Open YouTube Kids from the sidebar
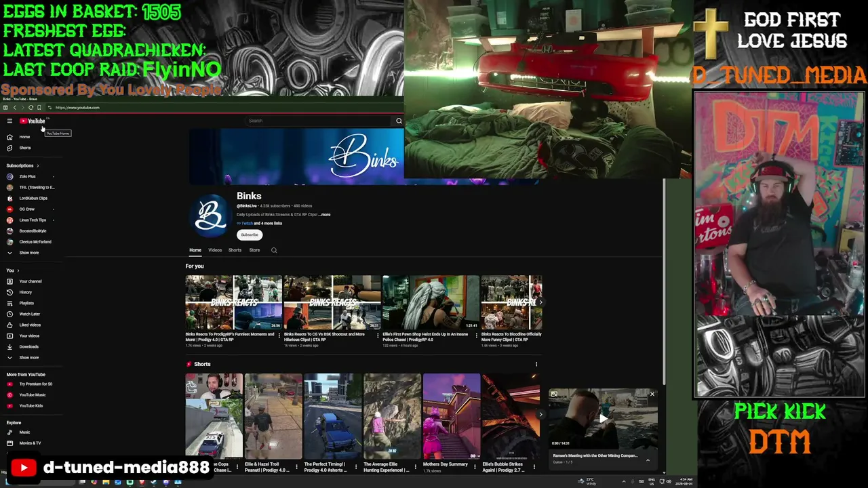 [32, 405]
